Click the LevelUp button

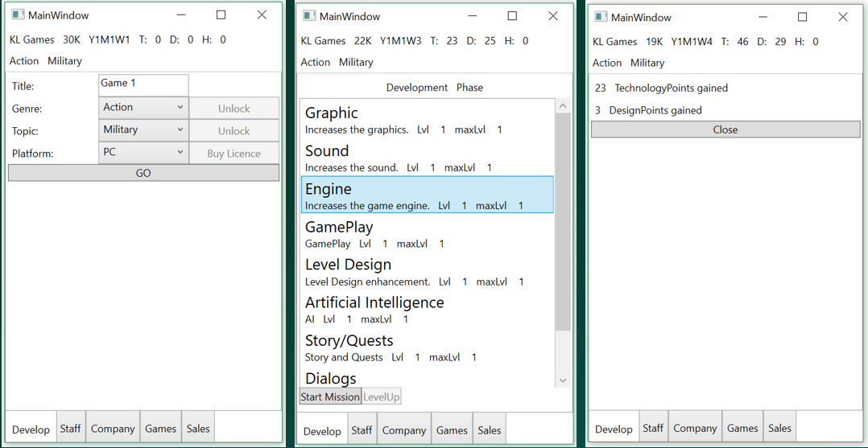[381, 397]
